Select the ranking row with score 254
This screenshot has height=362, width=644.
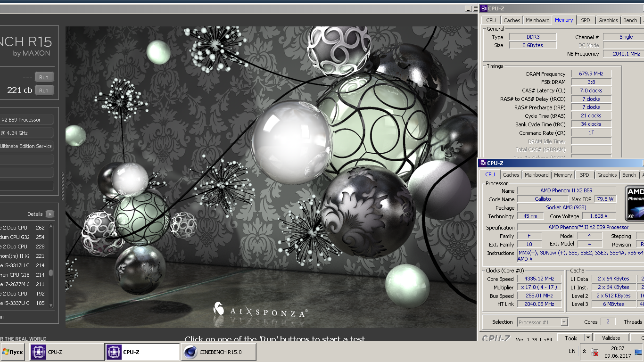[x=24, y=237]
